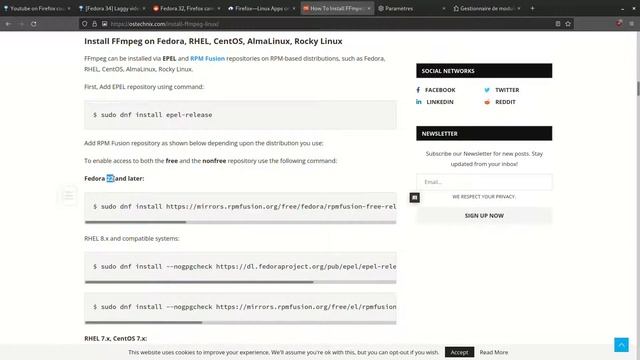Click the 'RHEL 8.x and compatible systems' text
Image resolution: width=640 pixels, height=360 pixels.
coord(131,238)
